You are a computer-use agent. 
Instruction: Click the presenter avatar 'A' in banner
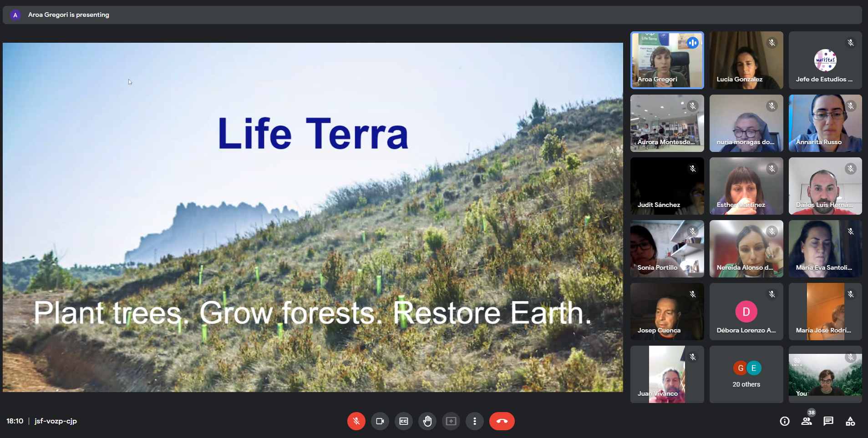[15, 15]
